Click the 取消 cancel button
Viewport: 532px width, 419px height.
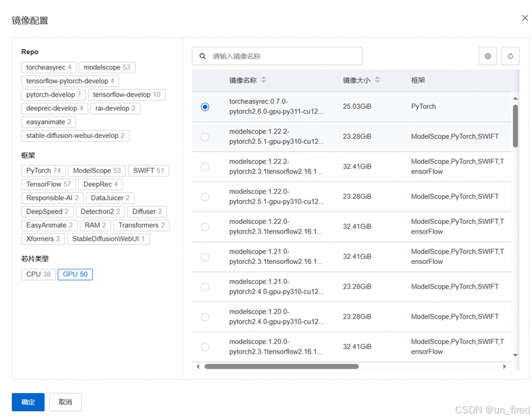65,402
